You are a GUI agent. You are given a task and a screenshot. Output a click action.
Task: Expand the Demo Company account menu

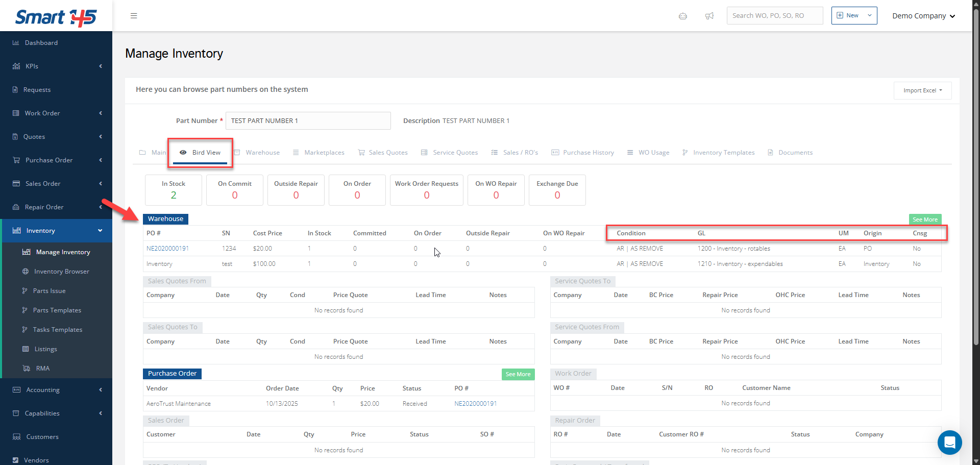[923, 16]
